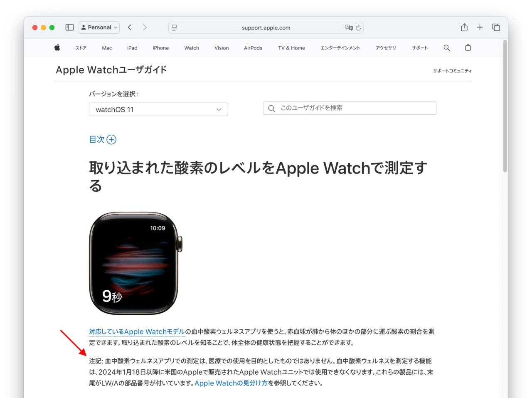Click the translate icon in address bar
Screen dimensions: 532x398
point(349,27)
